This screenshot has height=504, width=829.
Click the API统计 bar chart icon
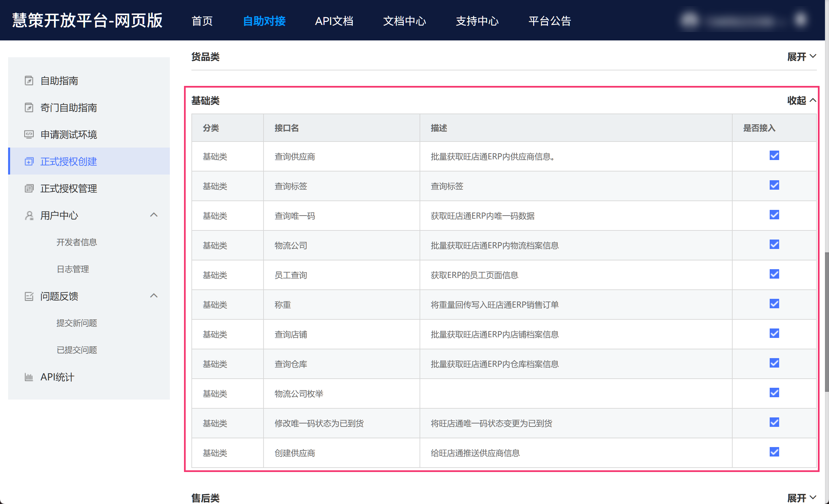coord(29,377)
